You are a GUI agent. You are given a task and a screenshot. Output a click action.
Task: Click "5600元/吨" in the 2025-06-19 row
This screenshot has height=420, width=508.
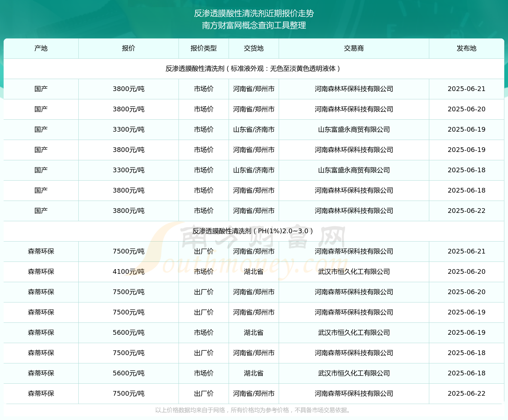tap(128, 333)
